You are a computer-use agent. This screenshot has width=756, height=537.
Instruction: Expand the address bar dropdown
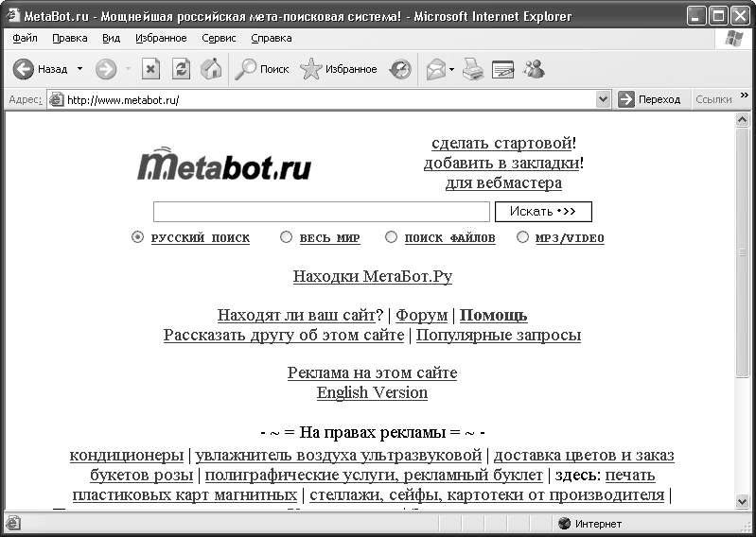click(x=603, y=99)
